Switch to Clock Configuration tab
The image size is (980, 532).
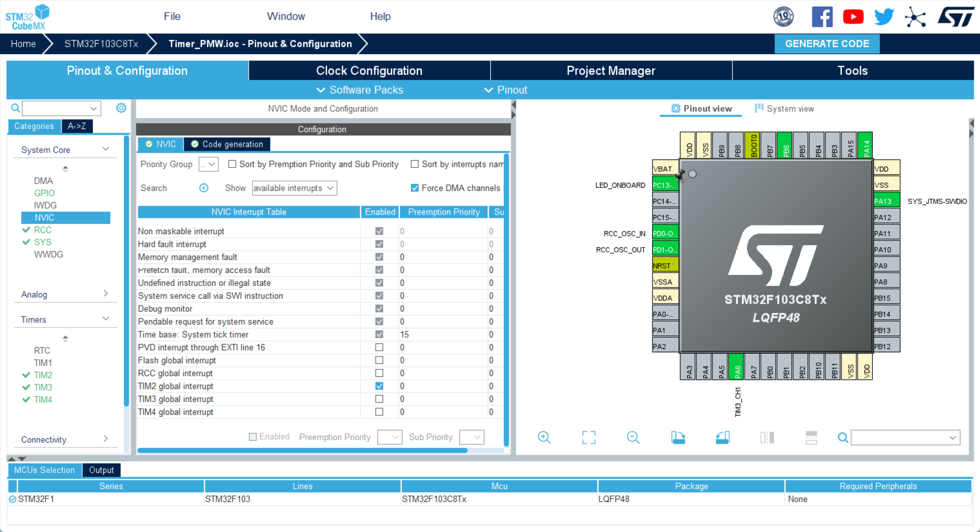tap(369, 71)
